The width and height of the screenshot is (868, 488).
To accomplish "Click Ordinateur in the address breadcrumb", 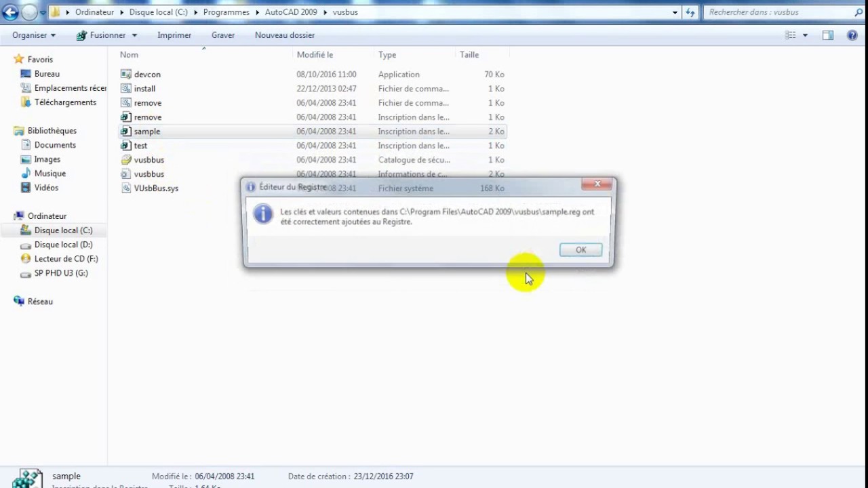I will 94,12.
